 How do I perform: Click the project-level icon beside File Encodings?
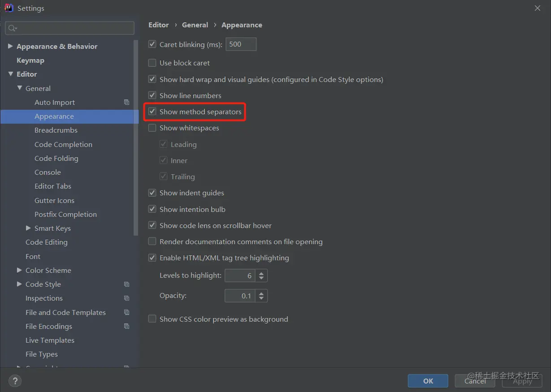pos(126,326)
